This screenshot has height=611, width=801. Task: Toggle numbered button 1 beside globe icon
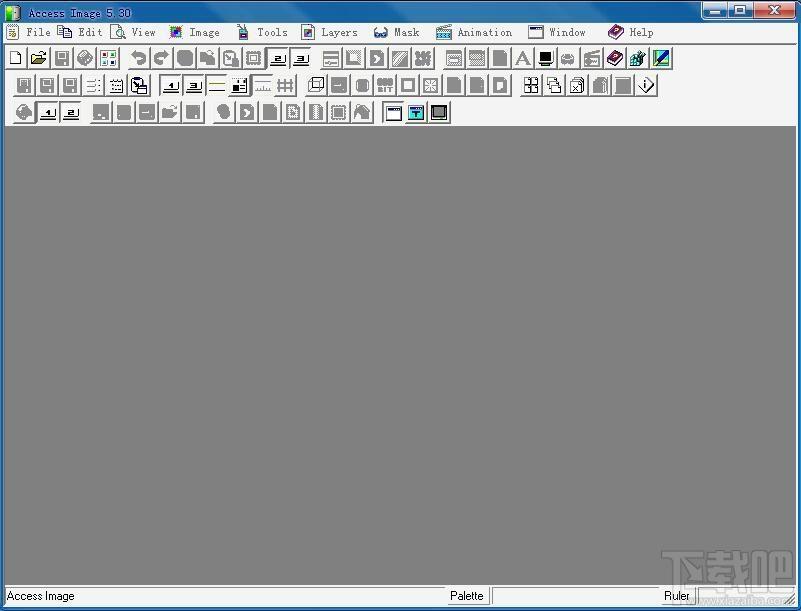click(x=48, y=112)
